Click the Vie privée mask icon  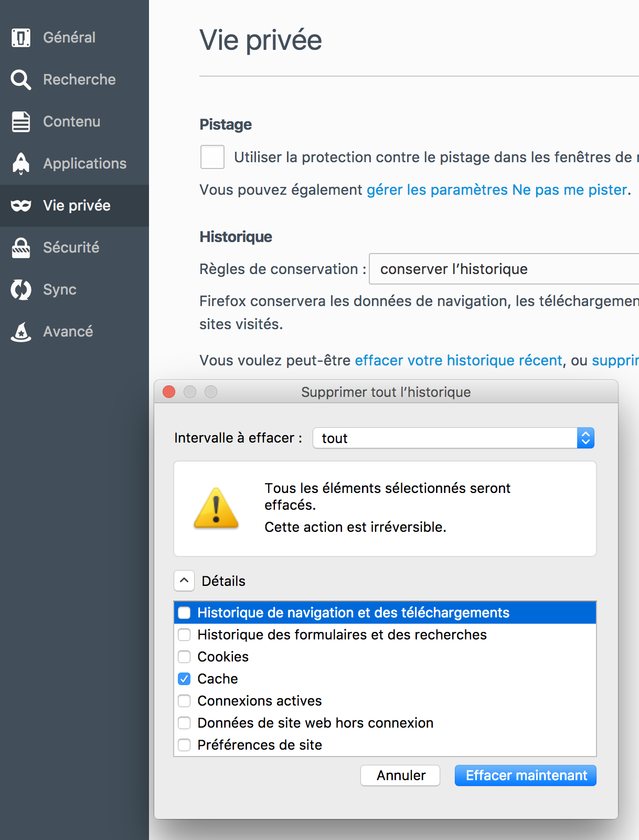click(21, 205)
